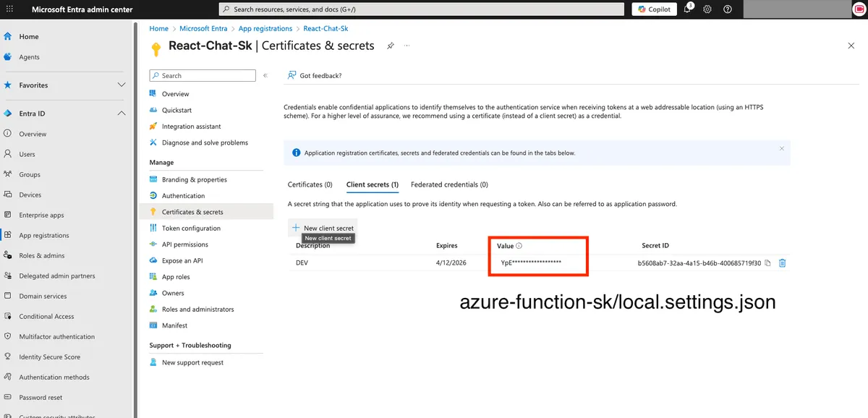Click the New client secret button
Screen dimensions: 868x418
coord(323,228)
